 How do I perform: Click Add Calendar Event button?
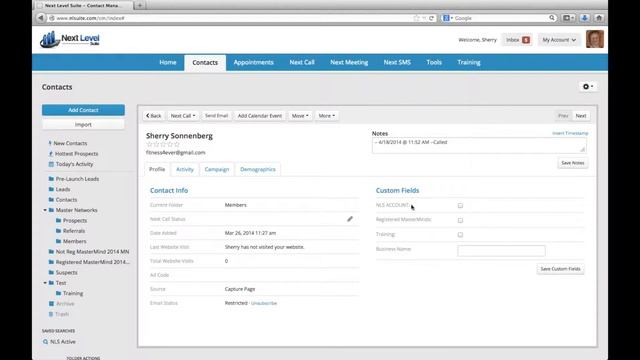tap(260, 116)
